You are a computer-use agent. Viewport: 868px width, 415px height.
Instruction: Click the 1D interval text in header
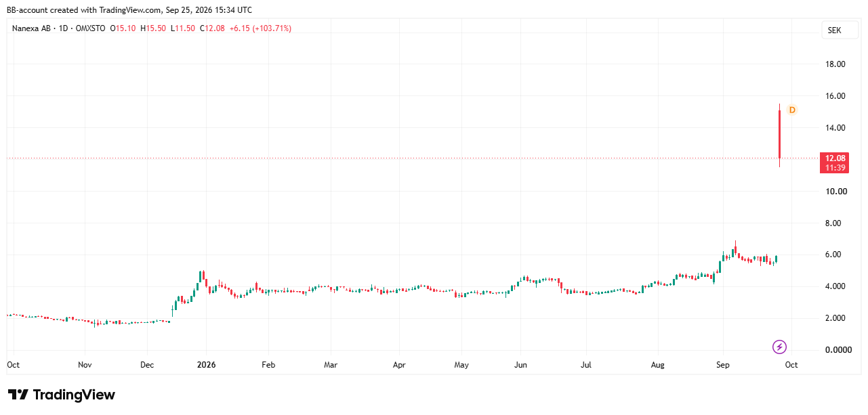coord(64,28)
